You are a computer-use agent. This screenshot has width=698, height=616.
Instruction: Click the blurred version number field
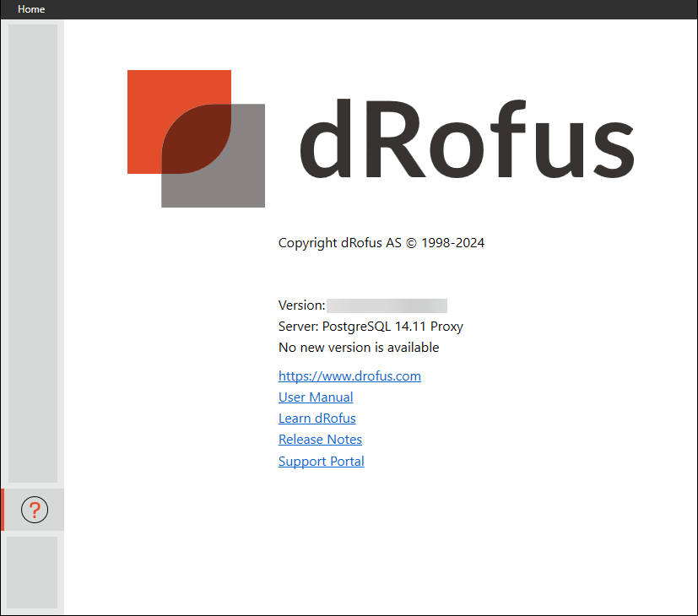(387, 305)
